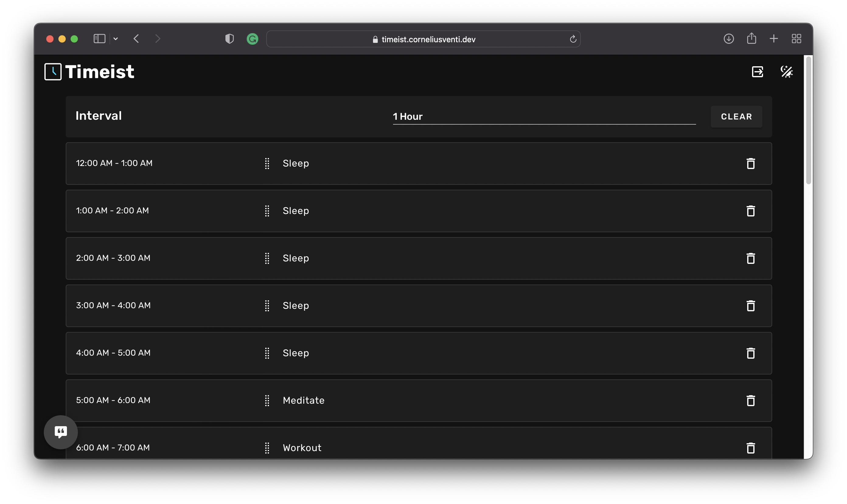The width and height of the screenshot is (847, 504).
Task: Show Safari tab overview grid
Action: tap(796, 39)
